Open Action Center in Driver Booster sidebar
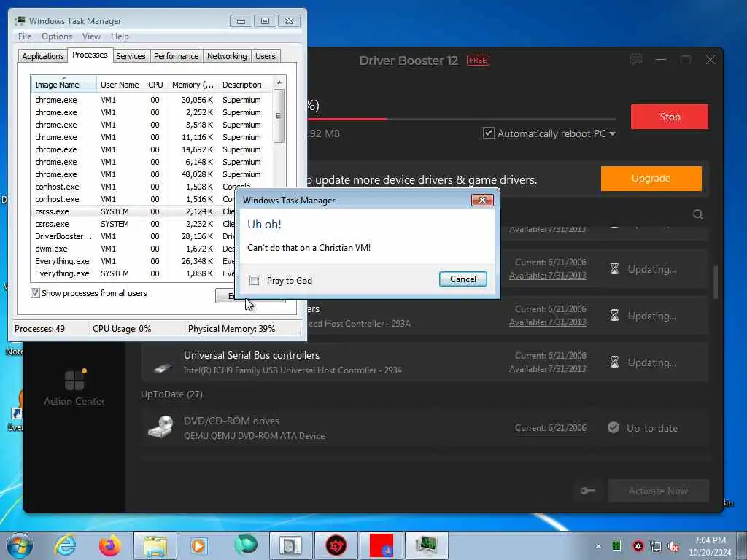The height and width of the screenshot is (560, 747). [x=74, y=388]
